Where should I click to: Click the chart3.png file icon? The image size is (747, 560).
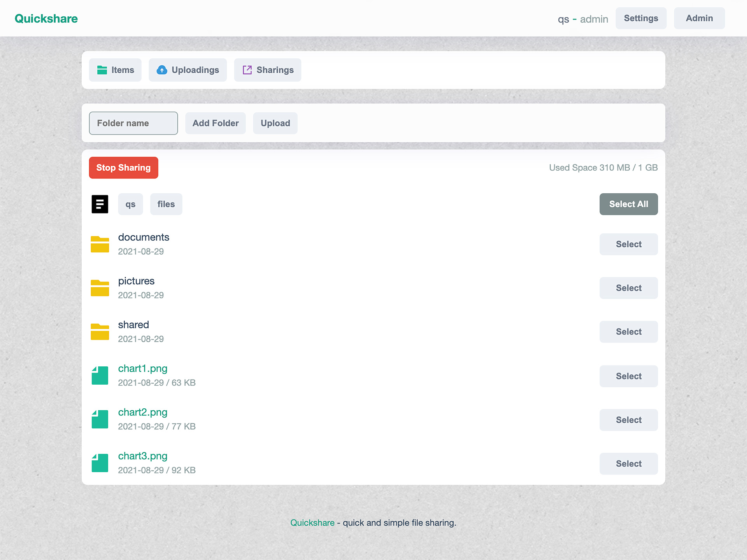tap(100, 463)
